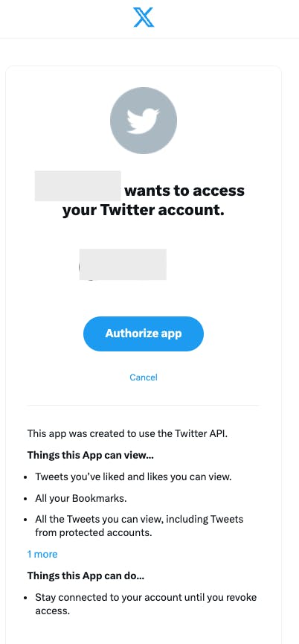Screen dimensions: 299x644
Task: Expand the '1 more' permissions link
Action: [42, 554]
